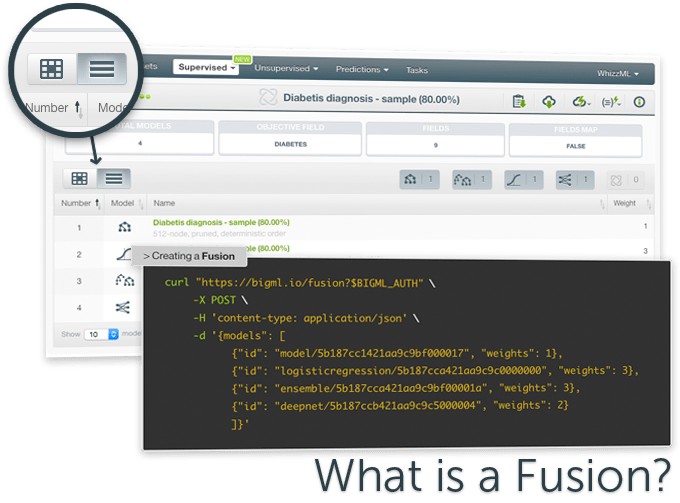
Task: Expand the Unsupervised menu
Action: [285, 69]
